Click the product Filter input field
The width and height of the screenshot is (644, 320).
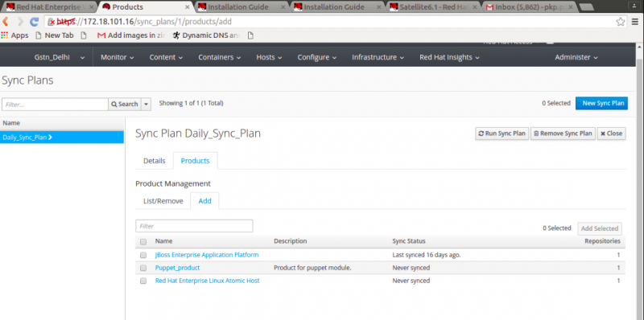[194, 226]
